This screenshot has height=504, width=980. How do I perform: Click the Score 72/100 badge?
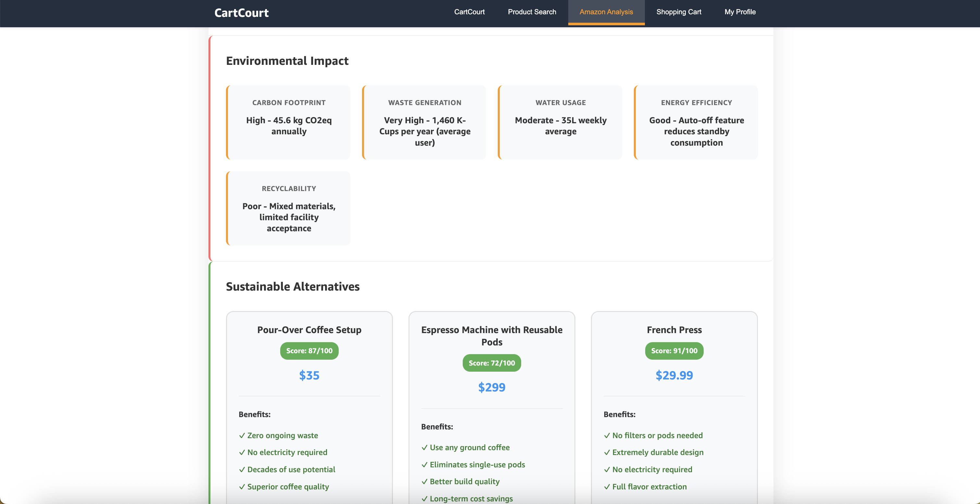(x=492, y=363)
